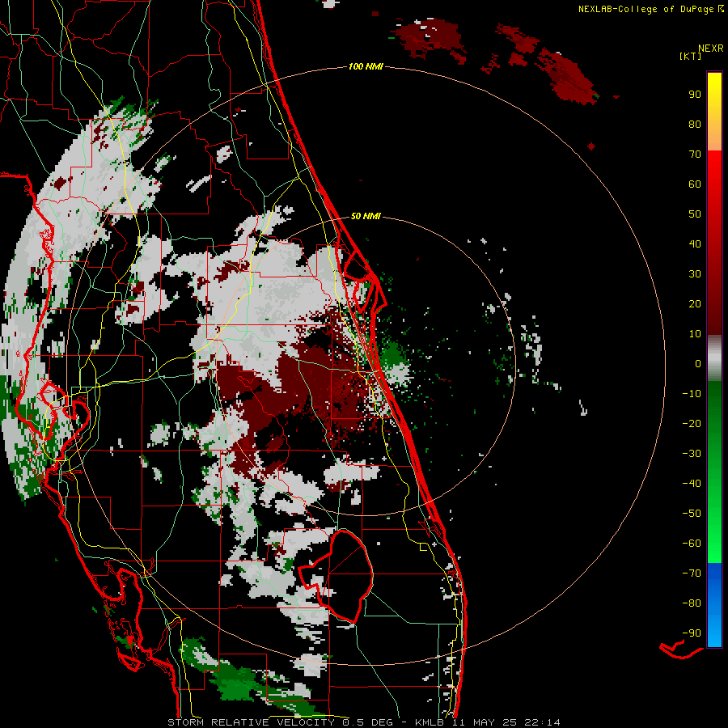Viewport: 728px width, 728px height.
Task: Click the [KT] units label
Action: [690, 56]
